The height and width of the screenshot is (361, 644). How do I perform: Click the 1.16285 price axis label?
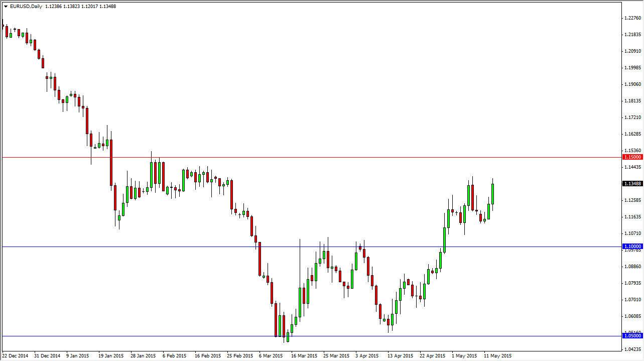(633, 134)
